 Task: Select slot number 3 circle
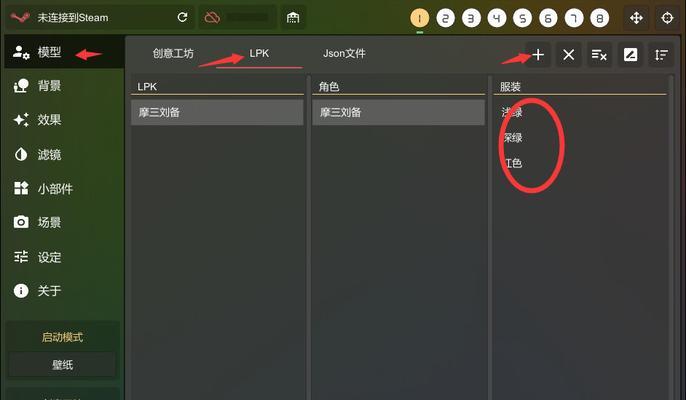click(x=471, y=18)
